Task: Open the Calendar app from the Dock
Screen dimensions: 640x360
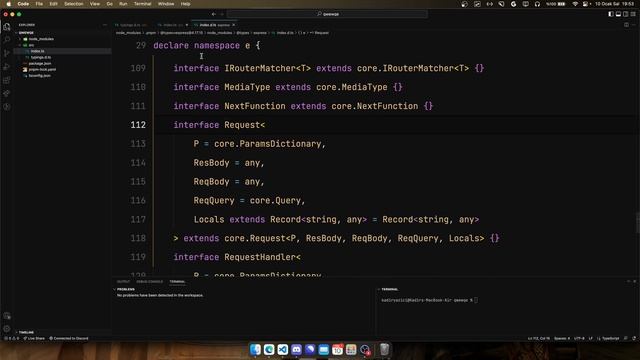Action: (x=338, y=349)
